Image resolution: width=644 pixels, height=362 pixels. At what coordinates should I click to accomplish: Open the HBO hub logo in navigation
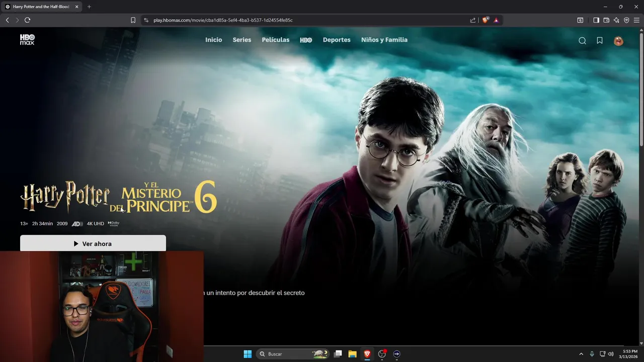pyautogui.click(x=306, y=40)
